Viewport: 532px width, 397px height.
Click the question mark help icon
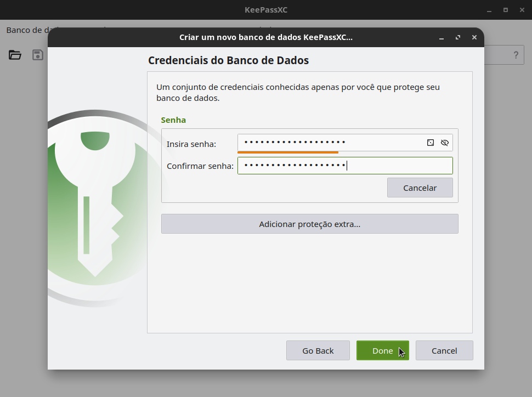pos(516,55)
